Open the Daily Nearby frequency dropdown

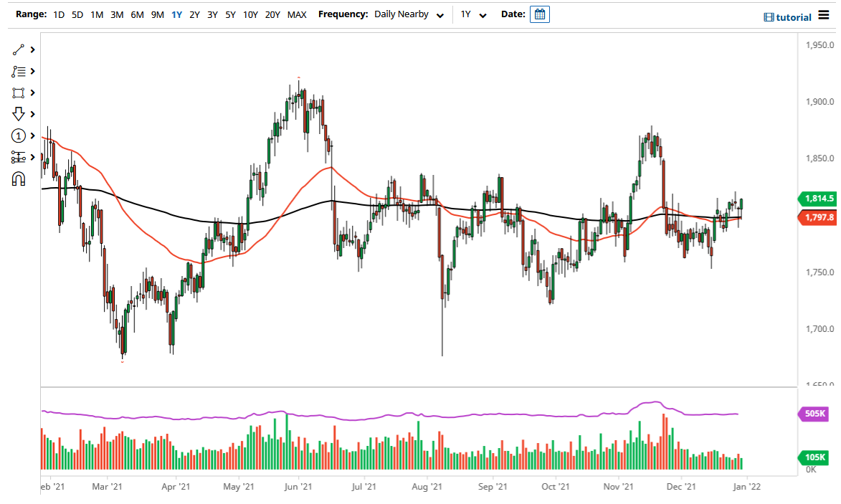click(x=409, y=14)
